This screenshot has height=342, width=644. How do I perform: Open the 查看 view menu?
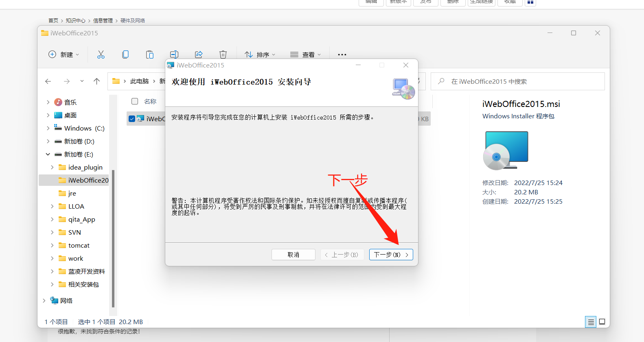coord(306,54)
